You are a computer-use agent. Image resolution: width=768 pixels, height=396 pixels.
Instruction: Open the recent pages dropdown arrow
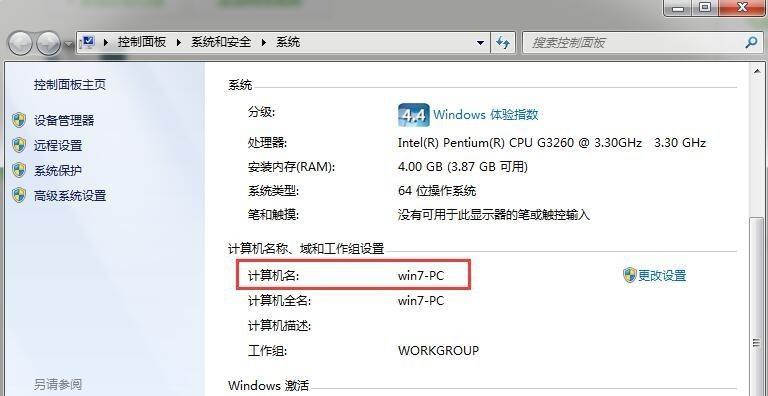(69, 44)
